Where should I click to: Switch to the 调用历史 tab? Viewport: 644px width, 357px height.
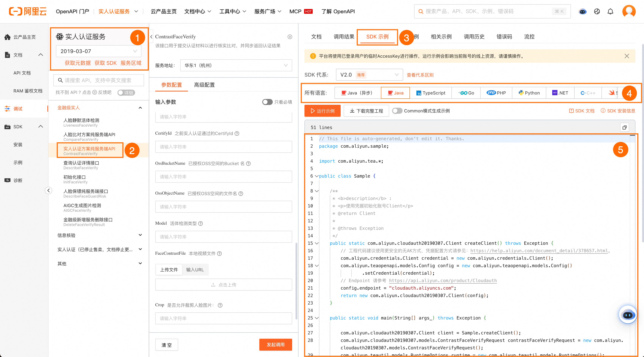point(474,37)
